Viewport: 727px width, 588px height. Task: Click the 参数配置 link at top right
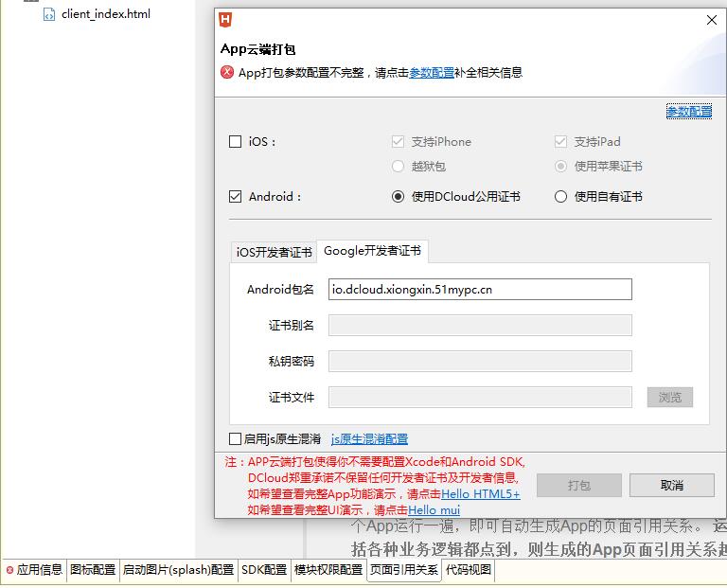[x=689, y=112]
